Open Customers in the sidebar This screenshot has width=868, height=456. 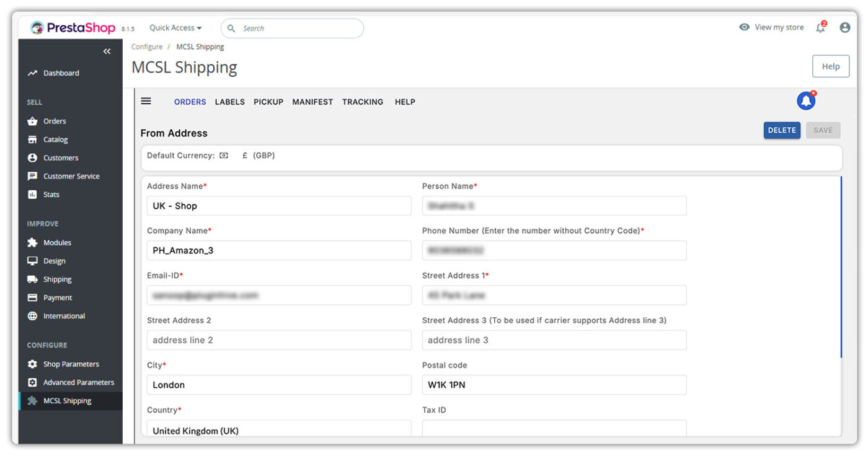[x=61, y=158]
